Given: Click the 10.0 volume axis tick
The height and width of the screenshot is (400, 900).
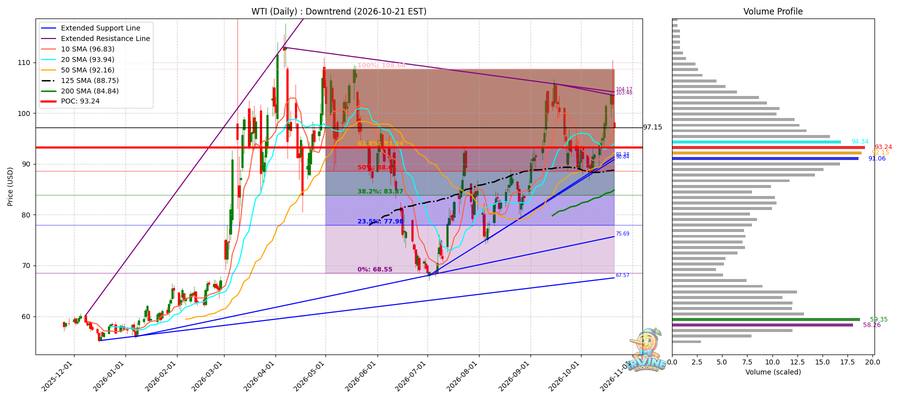Looking at the screenshot, I should [x=772, y=362].
